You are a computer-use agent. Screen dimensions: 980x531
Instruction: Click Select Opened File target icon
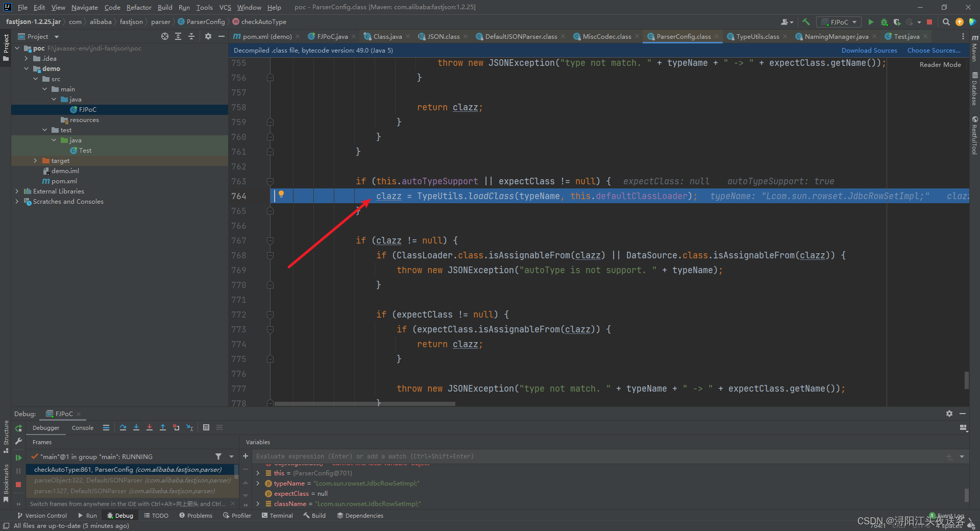(x=165, y=36)
